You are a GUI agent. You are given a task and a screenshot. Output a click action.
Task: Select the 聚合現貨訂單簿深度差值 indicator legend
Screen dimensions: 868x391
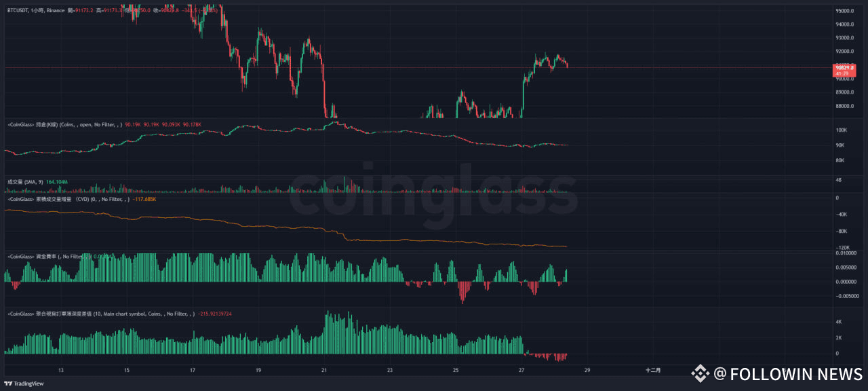coord(100,314)
